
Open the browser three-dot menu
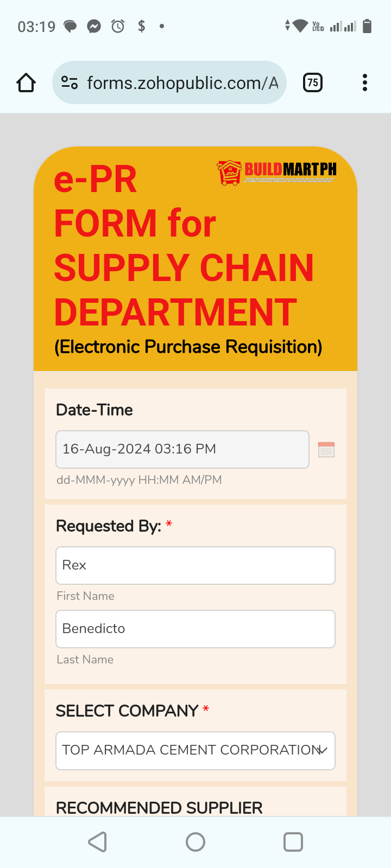tap(365, 83)
